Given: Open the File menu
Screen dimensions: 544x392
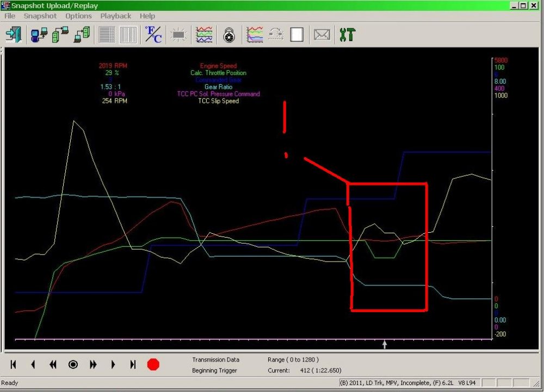Looking at the screenshot, I should point(10,16).
